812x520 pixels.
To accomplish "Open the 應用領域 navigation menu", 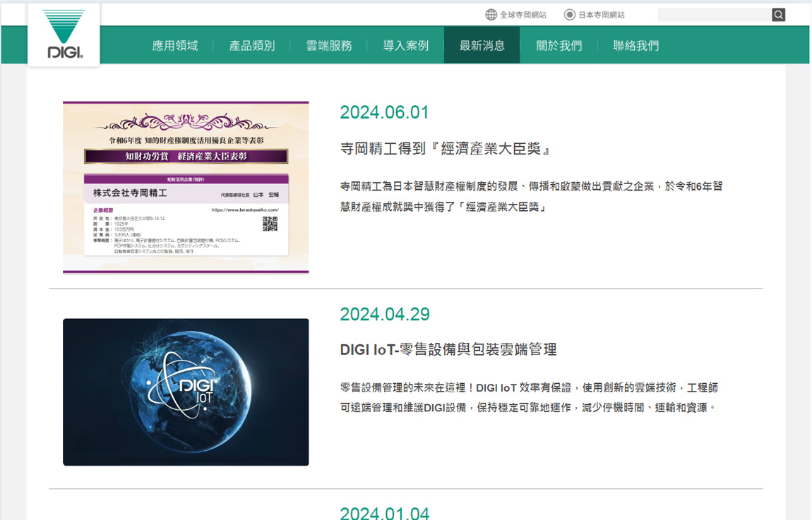I will coord(175,46).
